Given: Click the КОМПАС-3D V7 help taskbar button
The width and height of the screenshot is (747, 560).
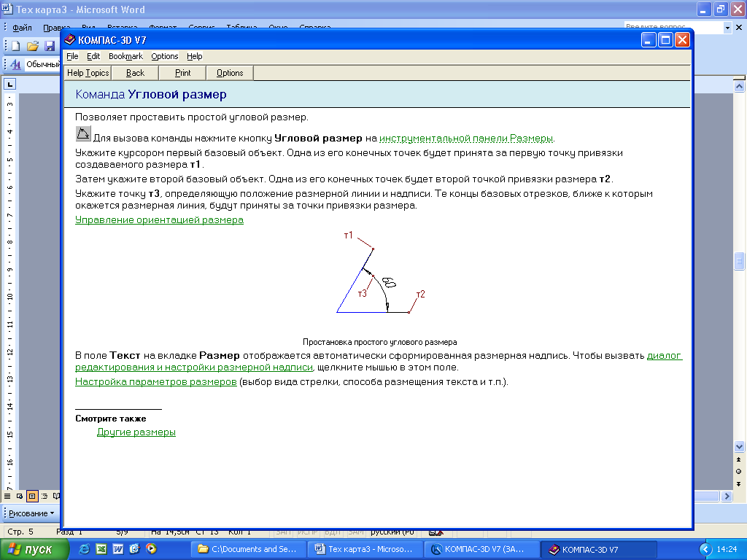Looking at the screenshot, I should click(x=599, y=549).
